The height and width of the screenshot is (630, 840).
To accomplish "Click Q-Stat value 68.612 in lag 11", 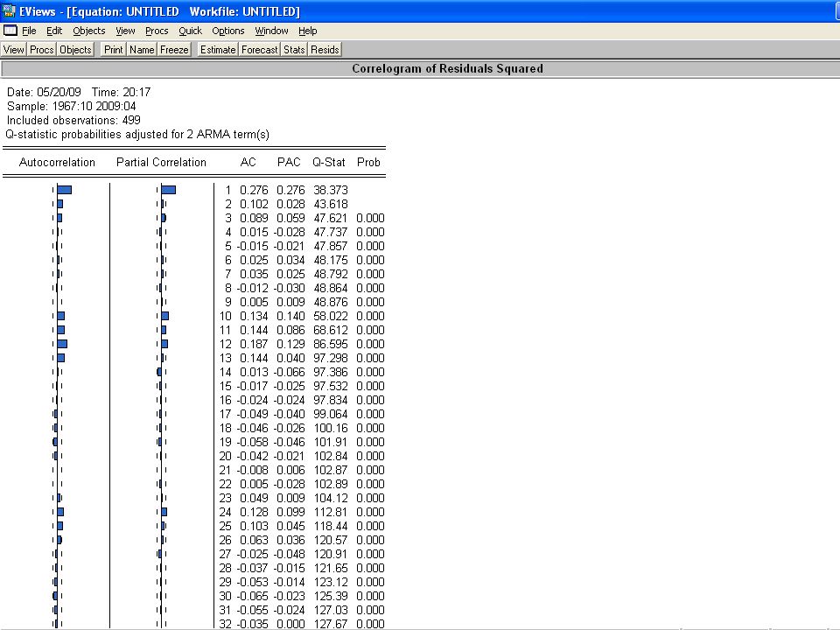I will [331, 330].
